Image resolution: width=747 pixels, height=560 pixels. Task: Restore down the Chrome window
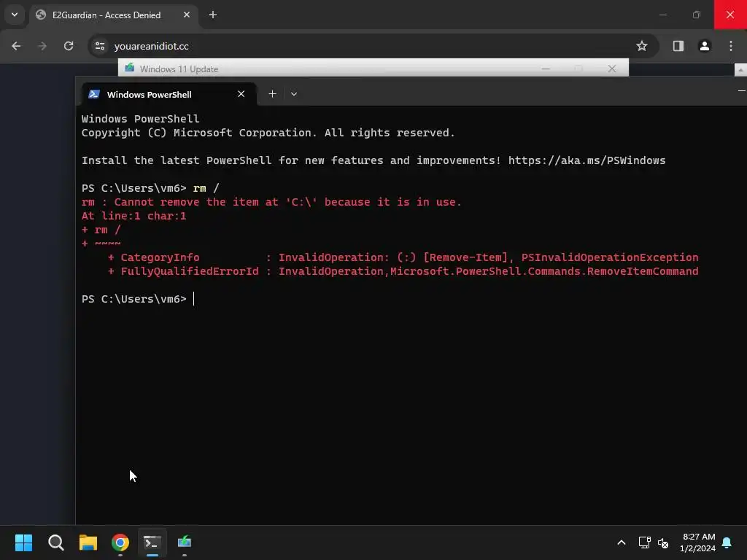pyautogui.click(x=697, y=15)
